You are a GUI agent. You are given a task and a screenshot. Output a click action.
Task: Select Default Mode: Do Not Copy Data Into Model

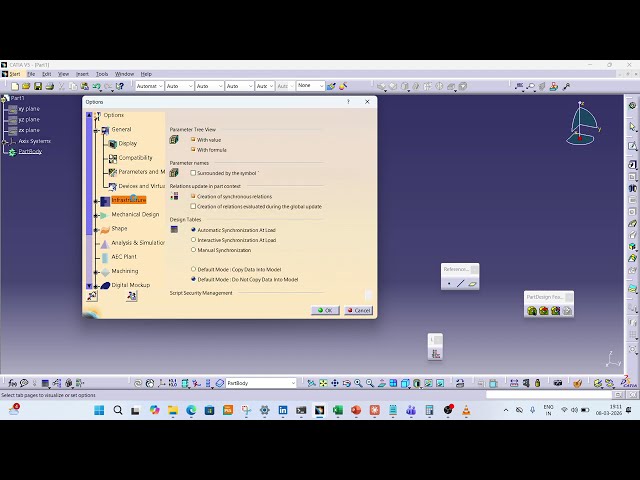point(193,280)
